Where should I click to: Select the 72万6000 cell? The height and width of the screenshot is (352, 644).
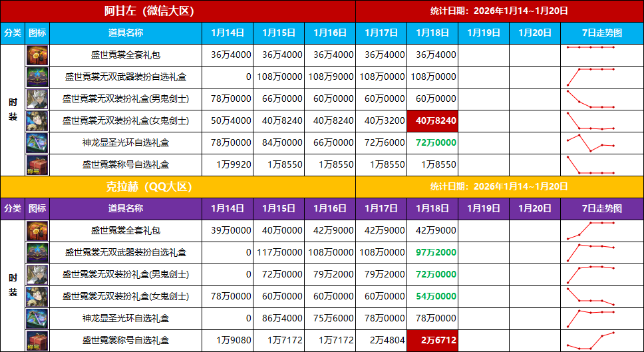381,143
